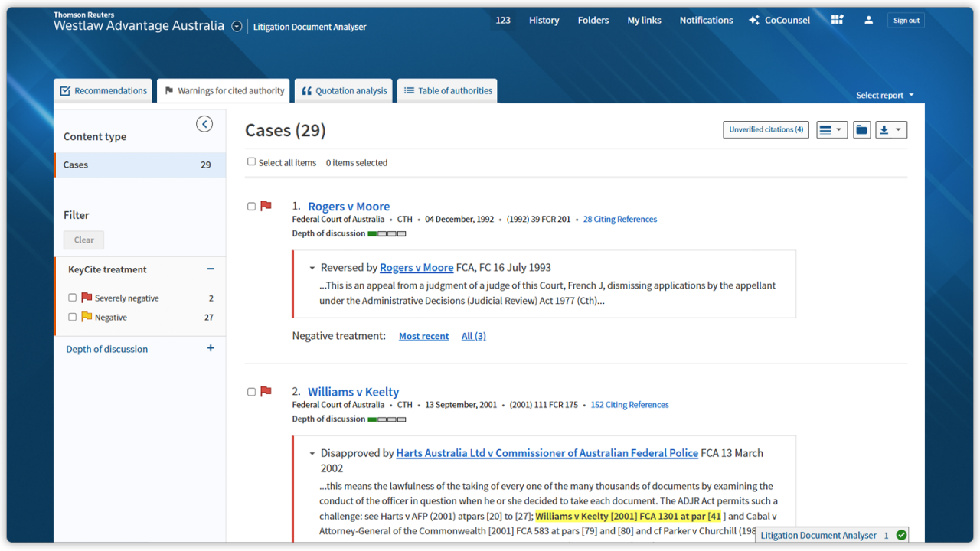Click the red flag next to Rogers v Moore
The width and height of the screenshot is (980, 551).
pos(265,205)
